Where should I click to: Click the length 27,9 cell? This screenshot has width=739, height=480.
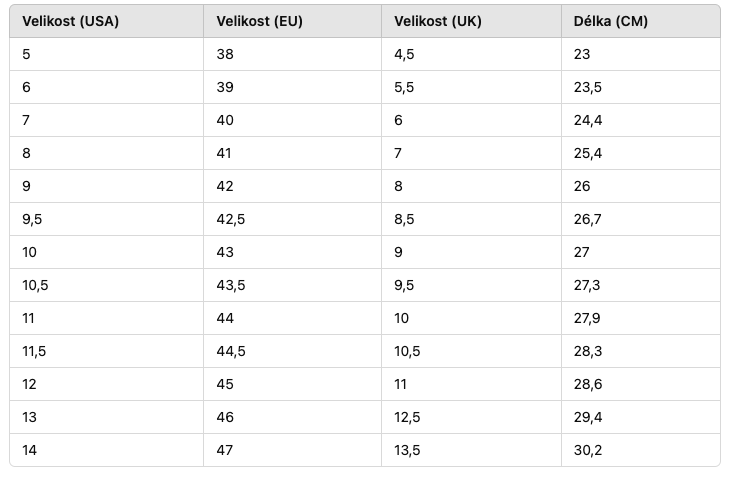(x=641, y=318)
